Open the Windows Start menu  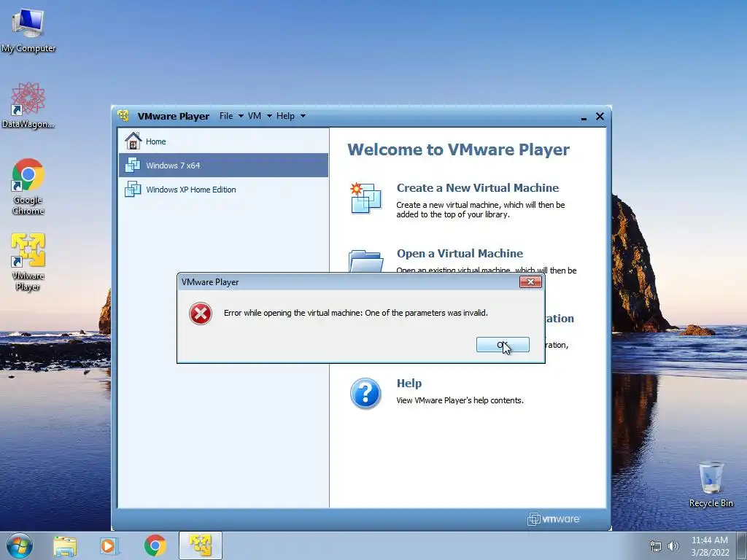(x=20, y=545)
